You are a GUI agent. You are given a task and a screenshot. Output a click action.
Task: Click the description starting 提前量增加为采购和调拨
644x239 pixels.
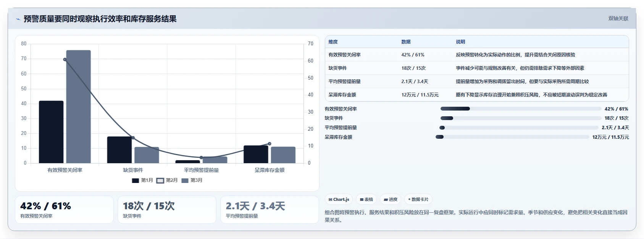click(x=522, y=82)
